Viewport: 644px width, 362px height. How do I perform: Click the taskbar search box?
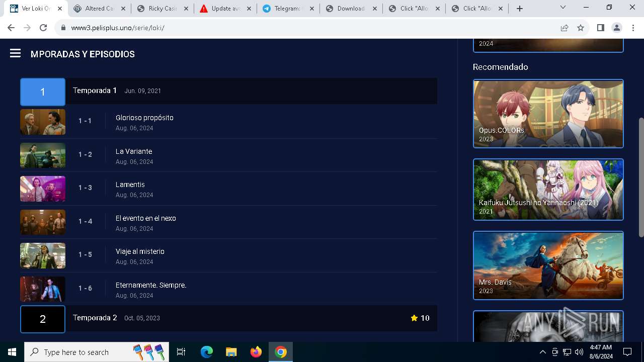coord(96,352)
